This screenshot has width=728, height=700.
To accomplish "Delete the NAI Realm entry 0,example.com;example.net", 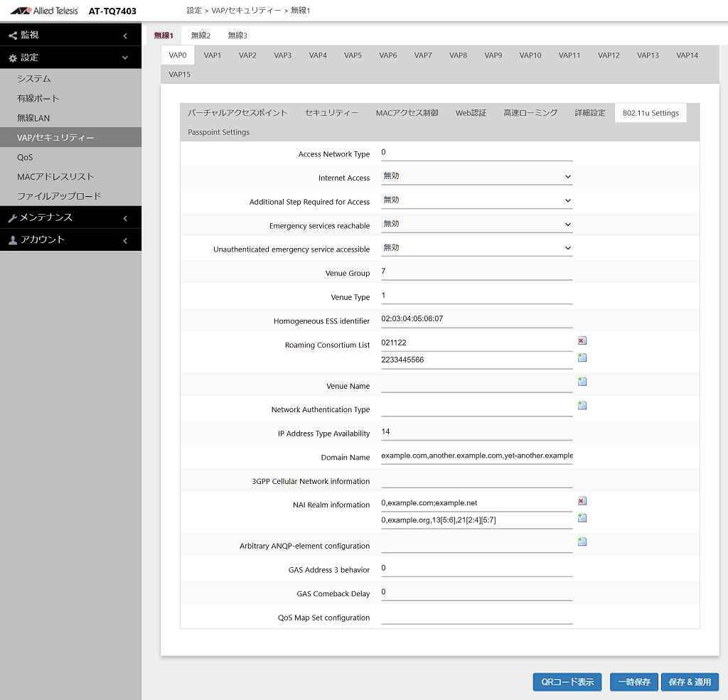I will (x=582, y=501).
